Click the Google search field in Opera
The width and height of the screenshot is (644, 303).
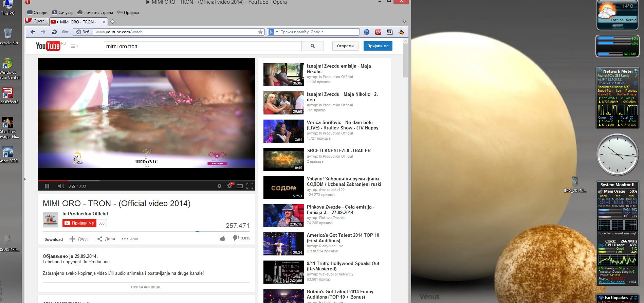319,32
